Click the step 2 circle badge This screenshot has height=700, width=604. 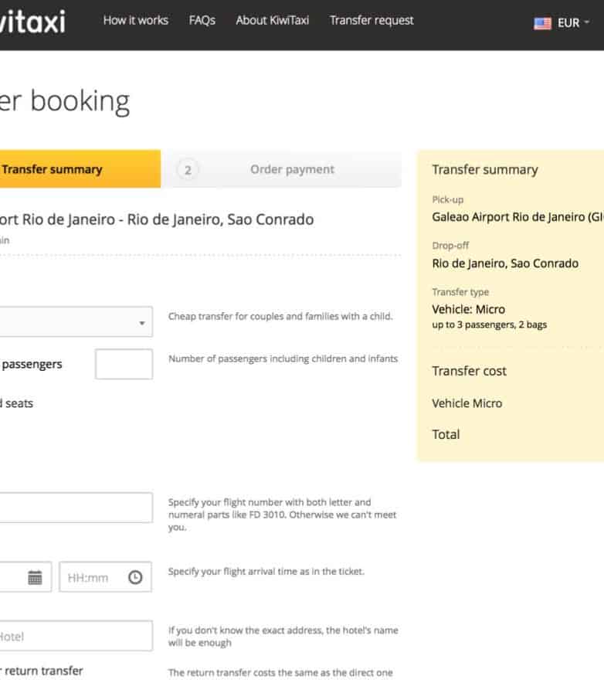coord(187,170)
